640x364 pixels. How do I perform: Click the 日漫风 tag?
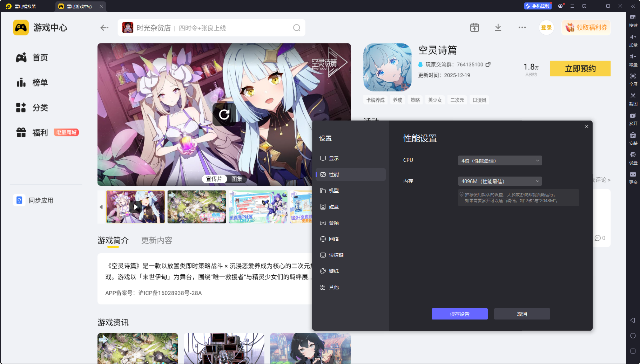[479, 100]
